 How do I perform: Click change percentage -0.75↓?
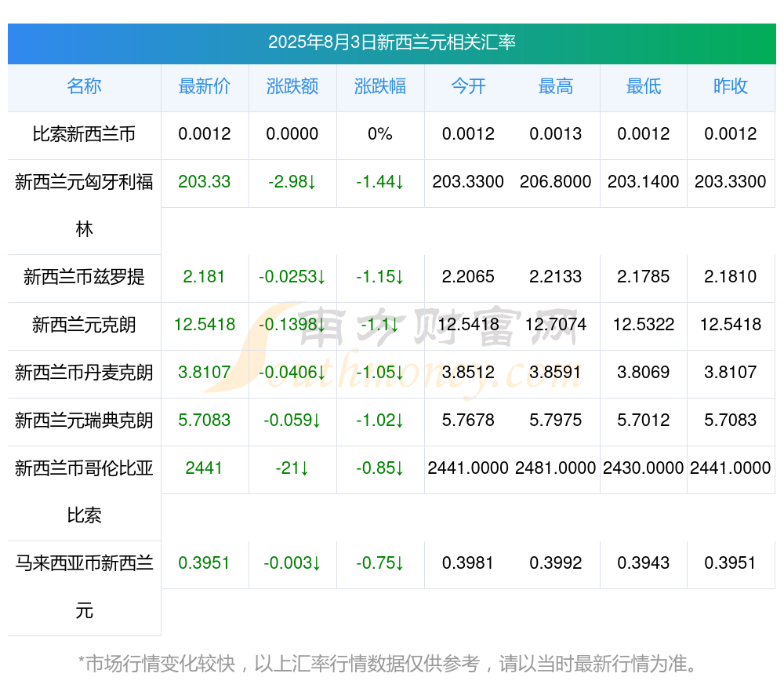380,563
